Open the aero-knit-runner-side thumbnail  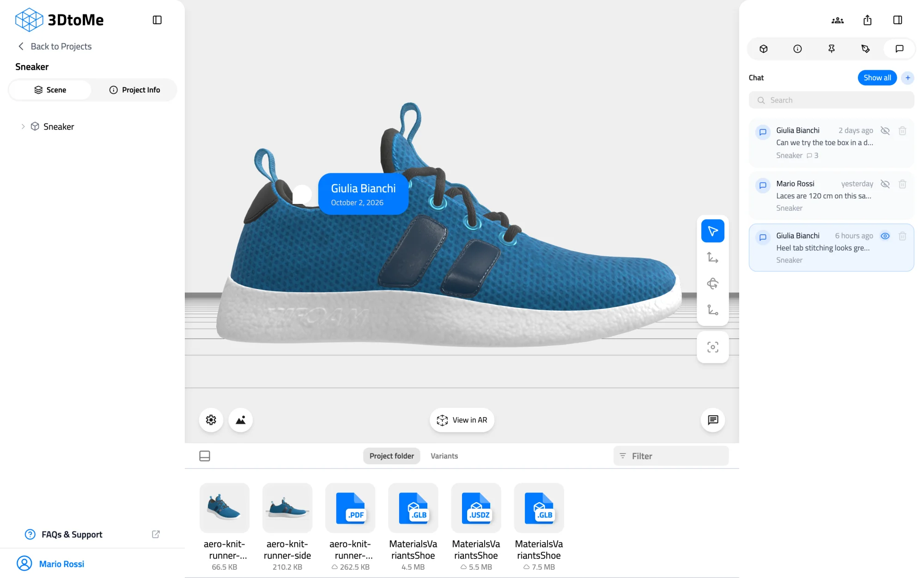click(x=287, y=508)
